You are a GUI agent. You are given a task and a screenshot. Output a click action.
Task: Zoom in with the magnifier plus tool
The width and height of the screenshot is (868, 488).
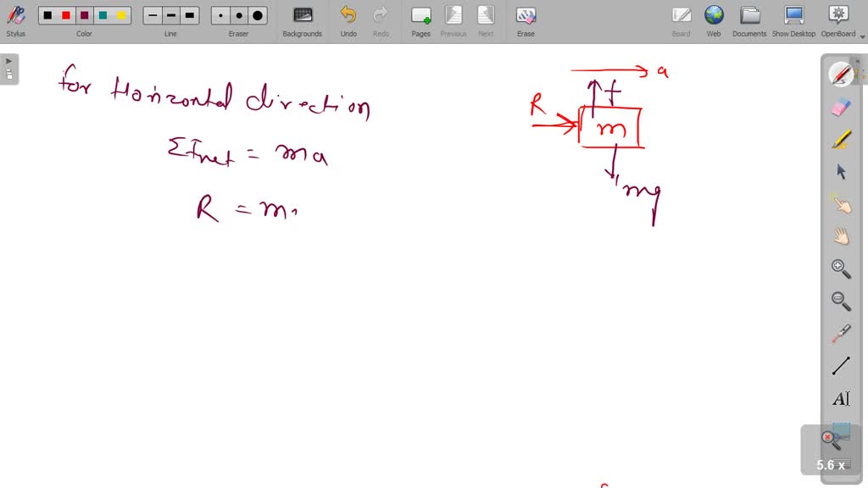[x=840, y=268]
